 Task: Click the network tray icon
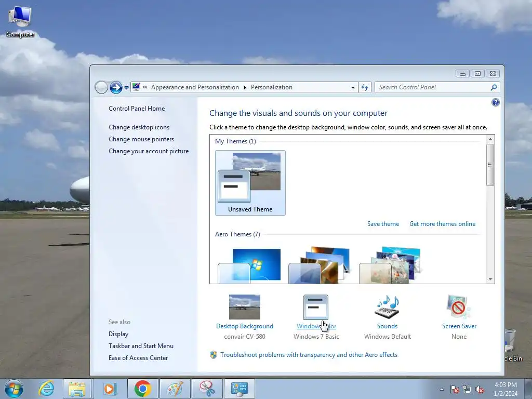click(x=467, y=390)
